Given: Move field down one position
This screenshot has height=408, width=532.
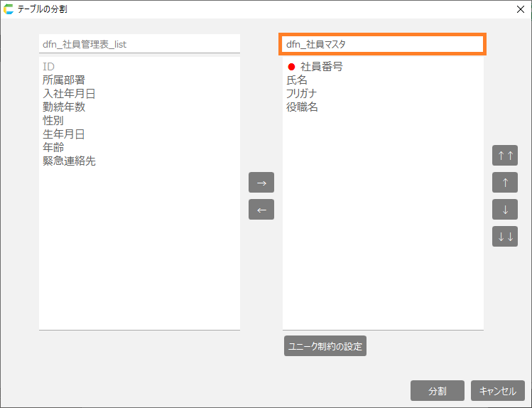Looking at the screenshot, I should tap(504, 210).
